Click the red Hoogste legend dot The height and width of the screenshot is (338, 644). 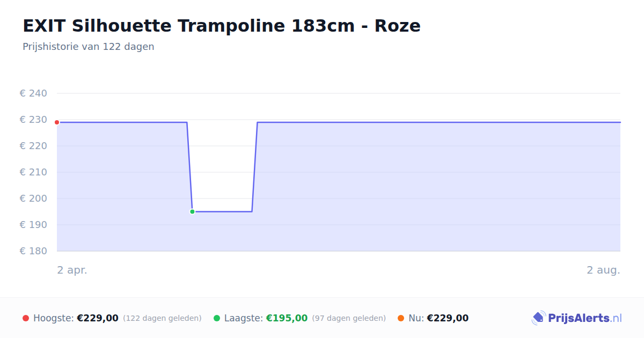(x=26, y=318)
